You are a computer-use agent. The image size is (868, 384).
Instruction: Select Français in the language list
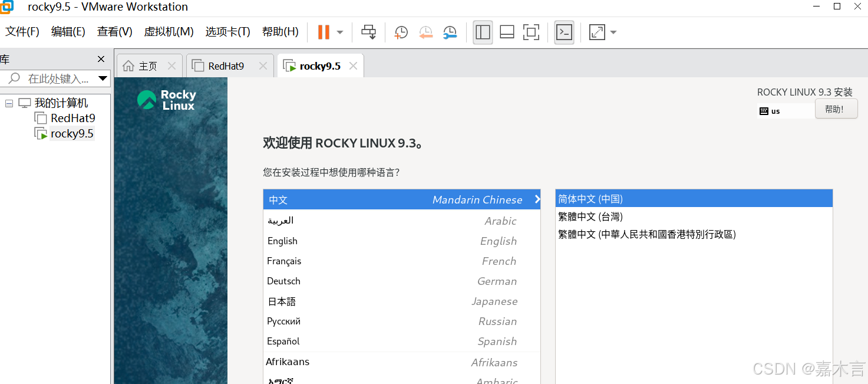point(402,261)
